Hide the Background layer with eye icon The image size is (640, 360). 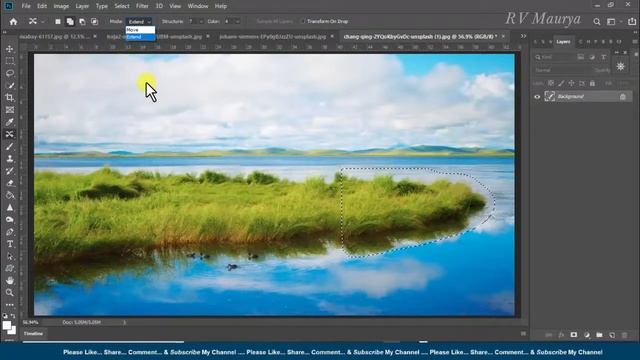[x=537, y=97]
